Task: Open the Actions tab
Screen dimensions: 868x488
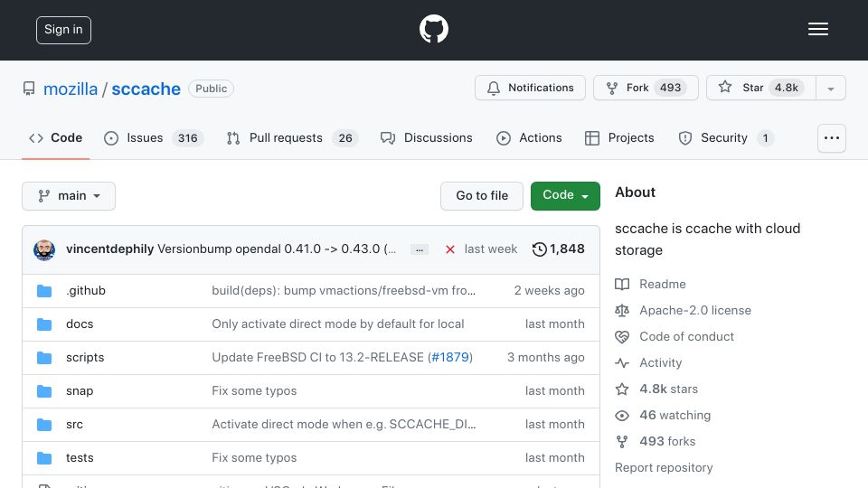Action: pos(529,137)
